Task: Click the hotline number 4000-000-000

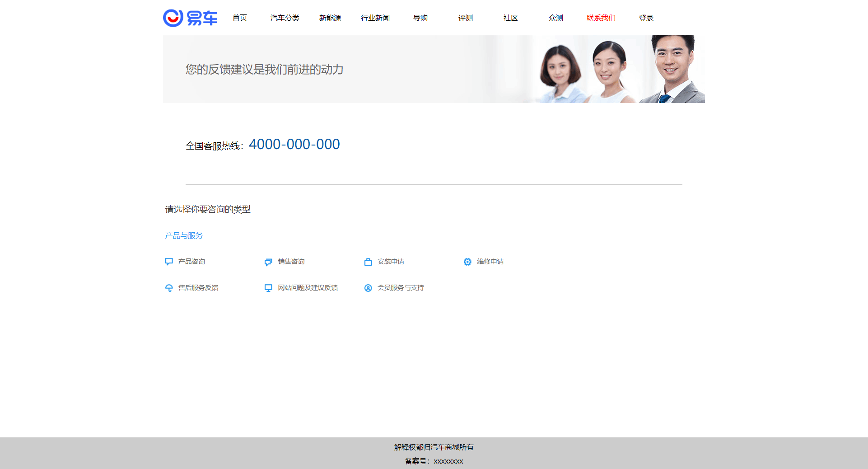Action: point(294,144)
